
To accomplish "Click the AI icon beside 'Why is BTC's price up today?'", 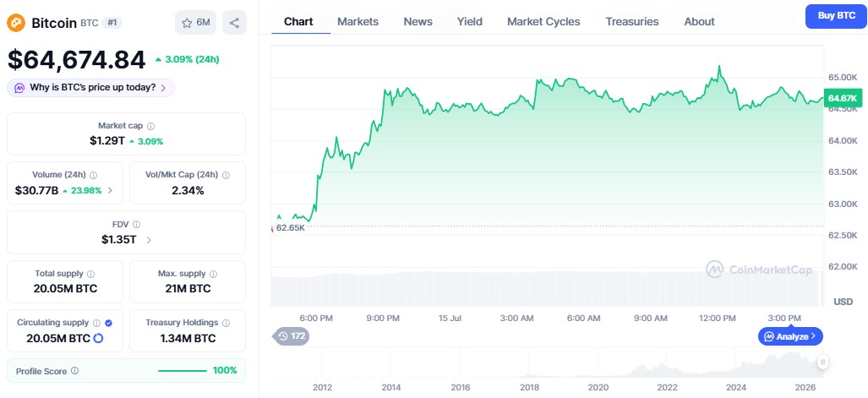I will click(19, 88).
